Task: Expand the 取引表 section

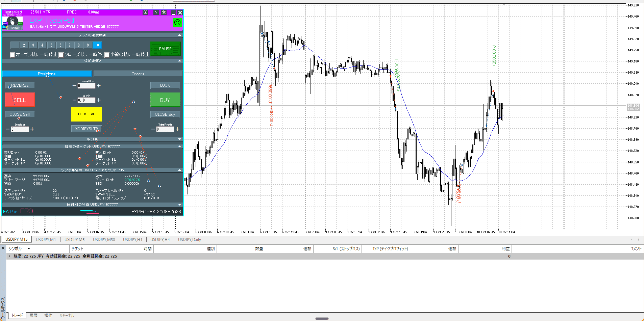Action: tap(179, 139)
